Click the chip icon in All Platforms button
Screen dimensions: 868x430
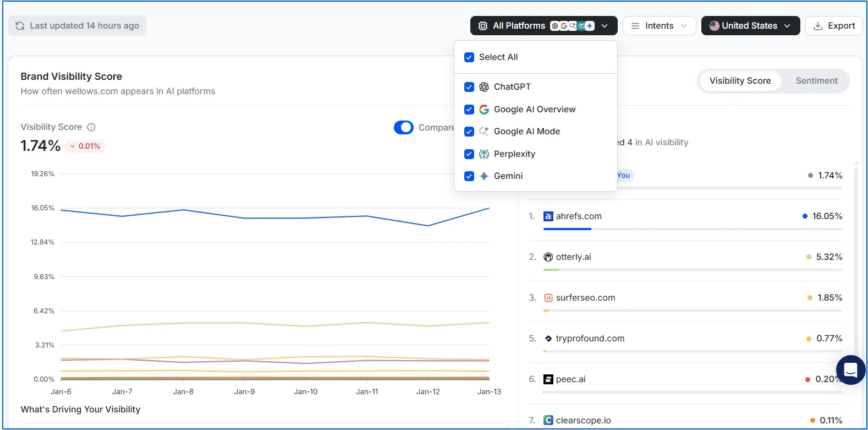click(483, 26)
